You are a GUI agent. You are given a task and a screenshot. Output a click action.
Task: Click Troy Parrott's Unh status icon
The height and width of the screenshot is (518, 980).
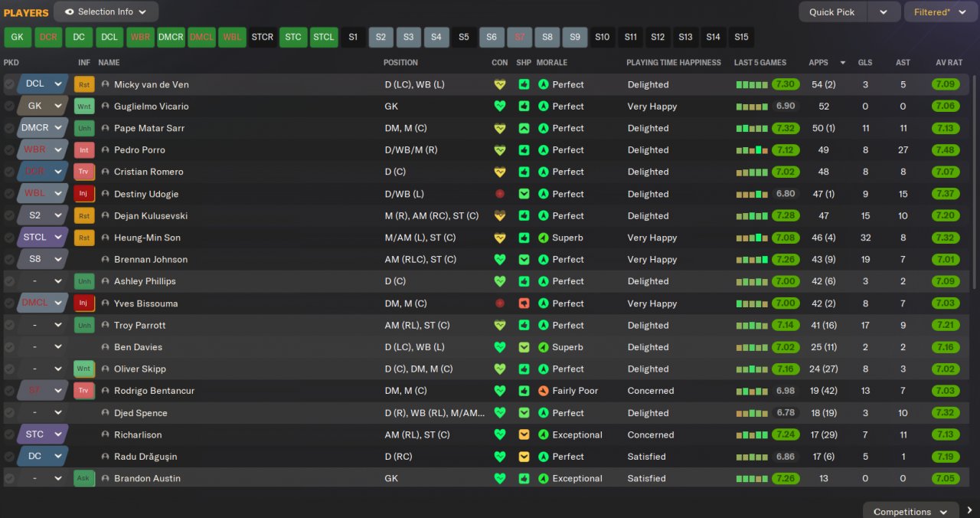click(x=84, y=325)
